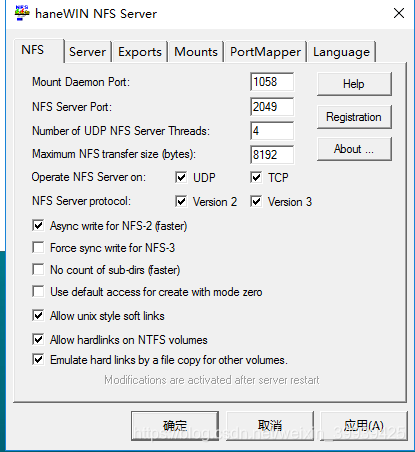The height and width of the screenshot is (452, 415).
Task: Click the Help button
Action: click(354, 84)
